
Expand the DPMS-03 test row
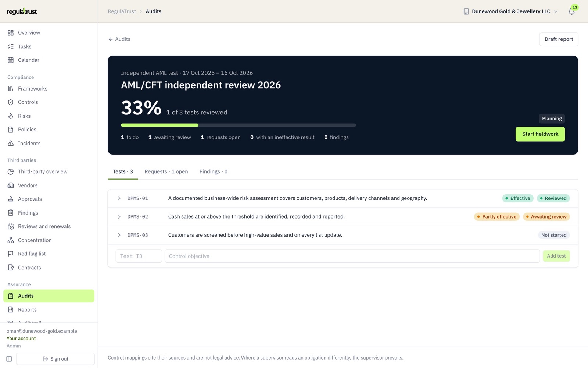(119, 235)
